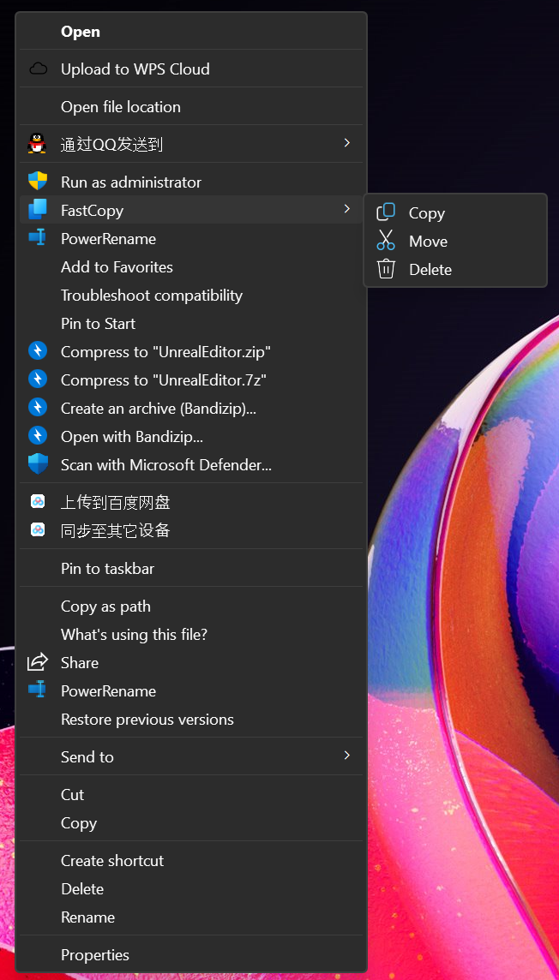Viewport: 559px width, 980px height.
Task: Click the first PowerRename icon below FastCopy
Action: pos(38,237)
